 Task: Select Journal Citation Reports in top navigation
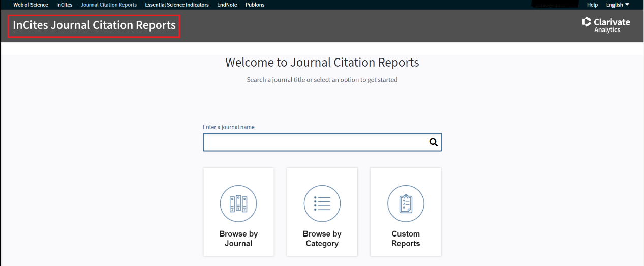click(x=109, y=5)
